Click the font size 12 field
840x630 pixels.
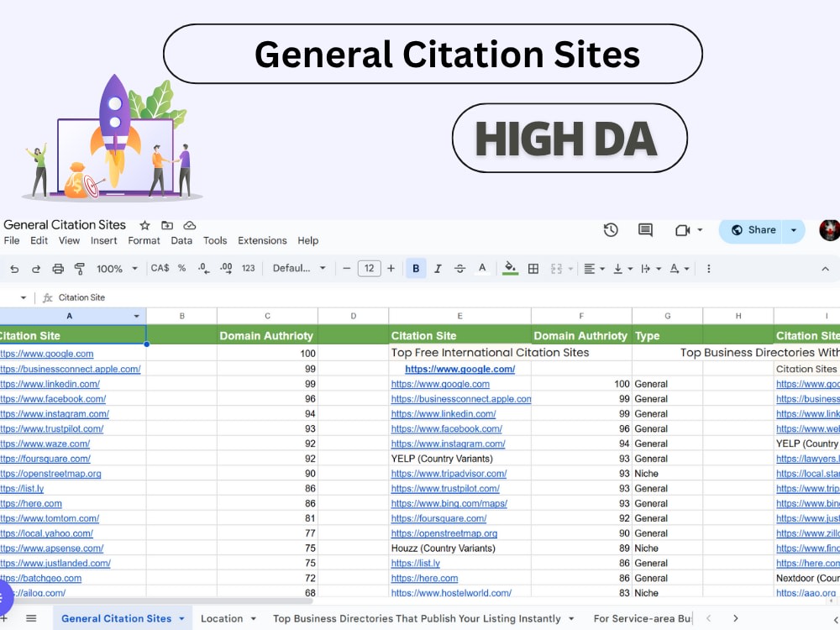[x=369, y=269]
